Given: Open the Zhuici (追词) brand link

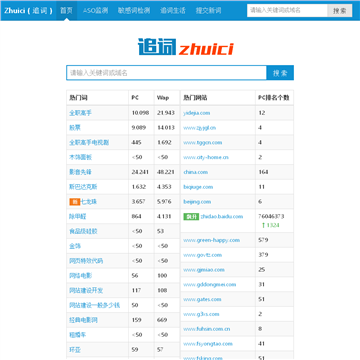Looking at the screenshot, I should click(28, 10).
